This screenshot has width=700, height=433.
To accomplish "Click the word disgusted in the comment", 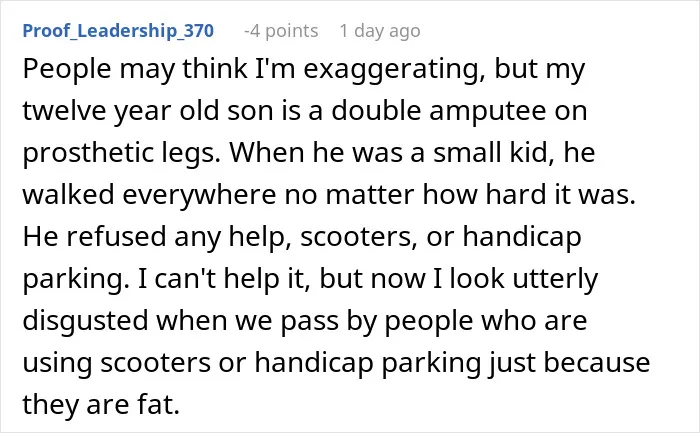I will tap(85, 321).
